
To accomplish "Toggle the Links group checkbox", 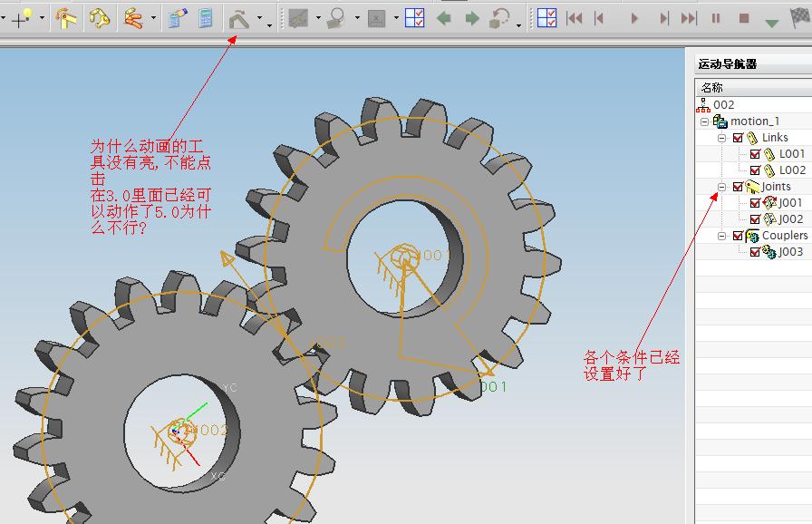I will point(738,138).
